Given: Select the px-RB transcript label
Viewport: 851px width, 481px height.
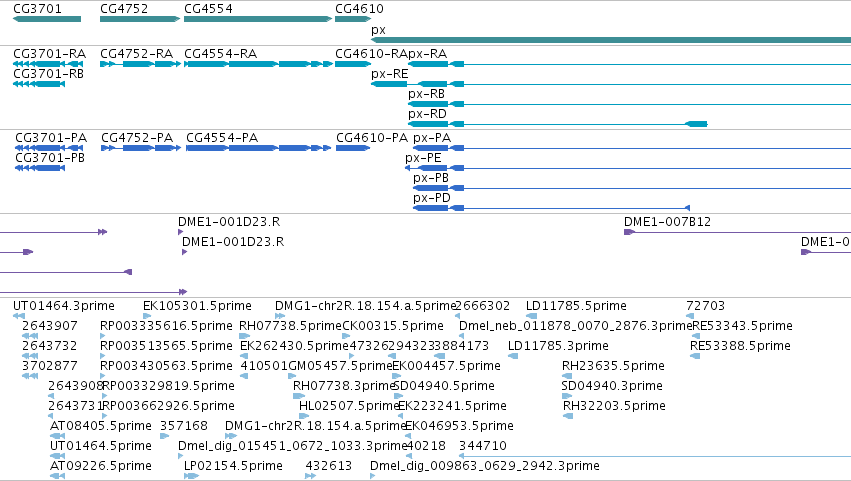Looking at the screenshot, I should (427, 94).
